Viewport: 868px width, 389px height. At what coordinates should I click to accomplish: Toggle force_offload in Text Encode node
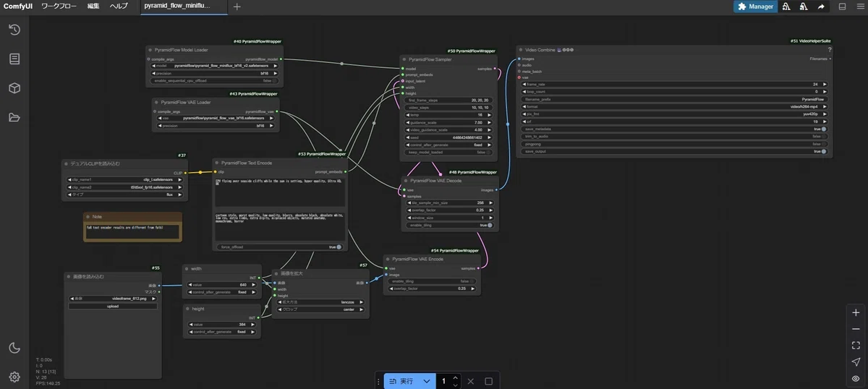pyautogui.click(x=281, y=247)
